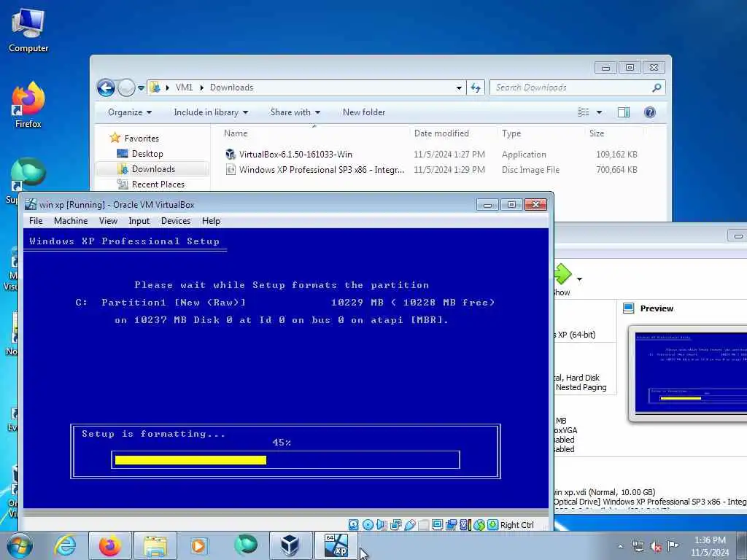Click the network icon in system tray
747x560 pixels.
pos(638,546)
